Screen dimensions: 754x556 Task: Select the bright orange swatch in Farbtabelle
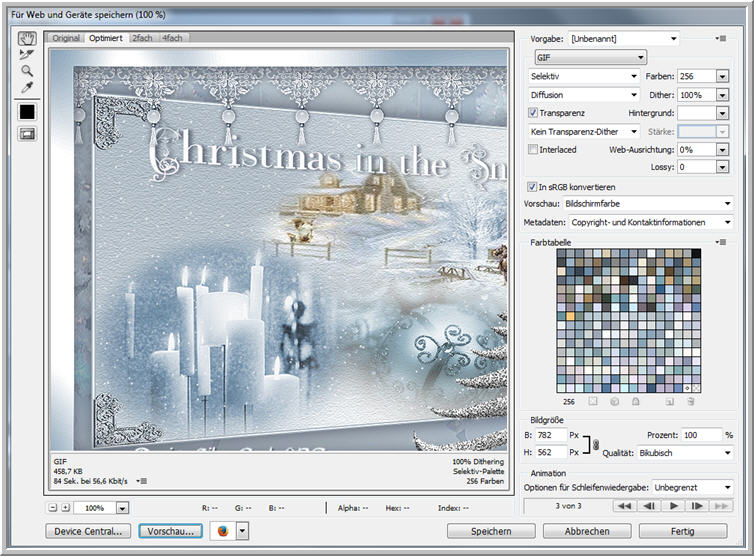coord(570,316)
